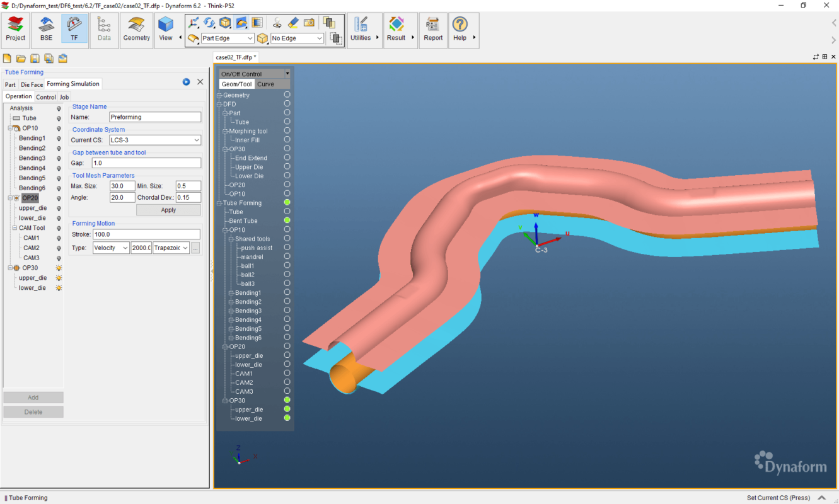Collapse the Shared tools tree branch
839x504 pixels.
pos(230,238)
